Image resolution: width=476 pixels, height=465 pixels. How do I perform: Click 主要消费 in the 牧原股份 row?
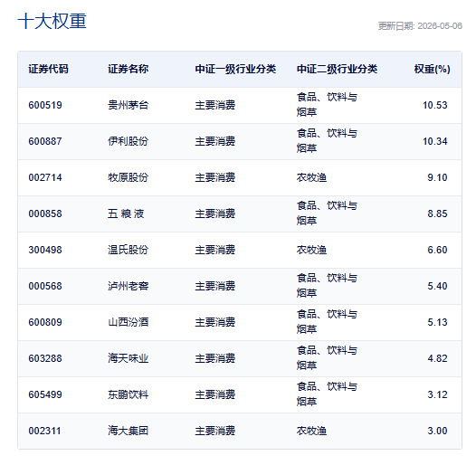click(215, 177)
